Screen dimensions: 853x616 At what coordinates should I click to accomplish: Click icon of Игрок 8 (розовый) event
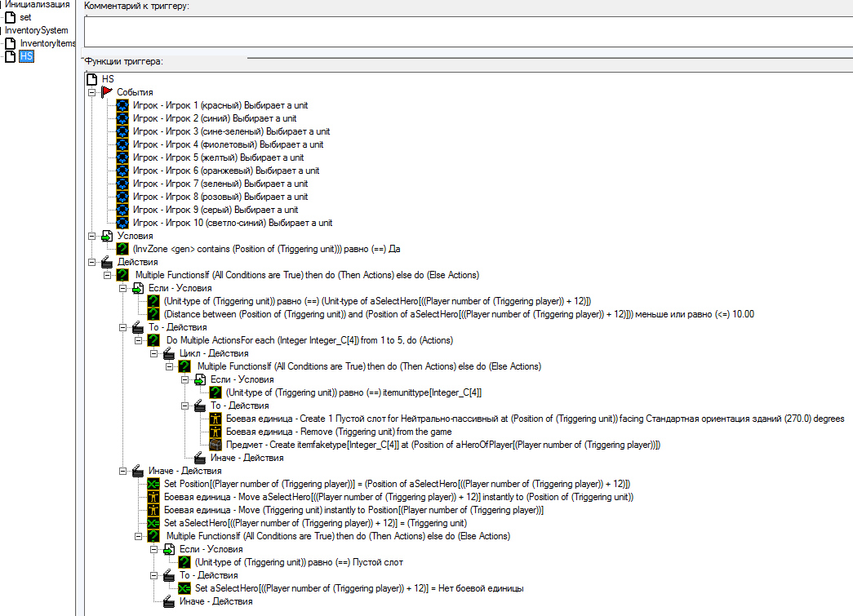(x=122, y=197)
